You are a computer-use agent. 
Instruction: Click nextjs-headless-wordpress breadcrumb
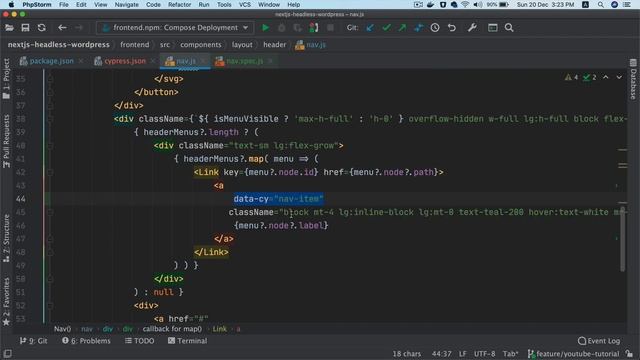pos(59,45)
